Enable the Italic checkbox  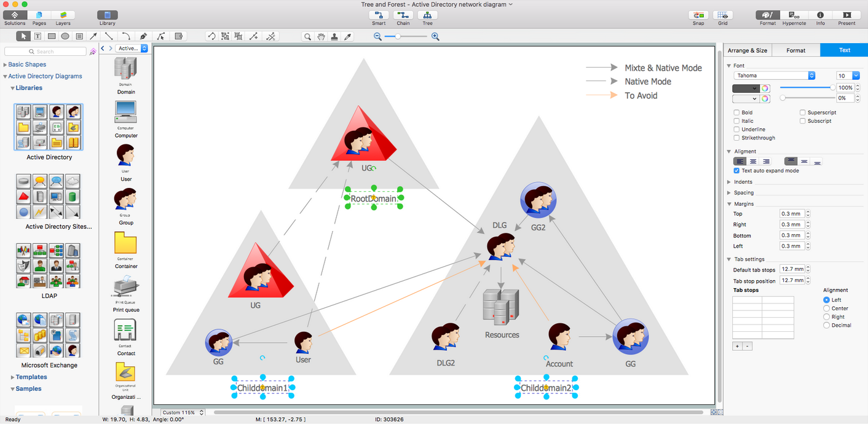tap(736, 121)
